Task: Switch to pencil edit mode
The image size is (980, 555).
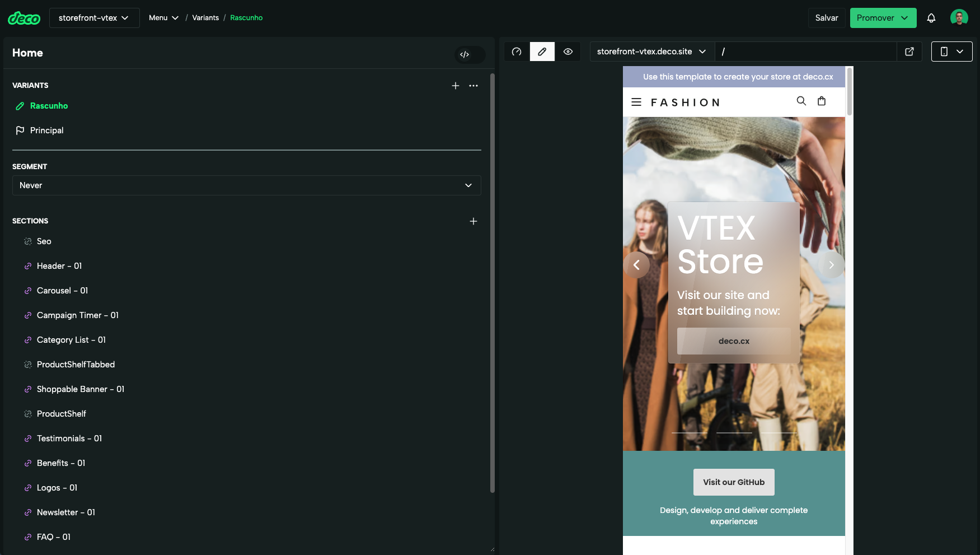Action: pyautogui.click(x=542, y=52)
